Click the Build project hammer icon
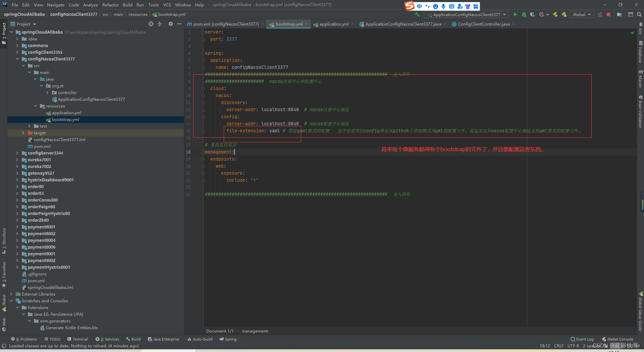The height and width of the screenshot is (352, 644). [x=417, y=14]
